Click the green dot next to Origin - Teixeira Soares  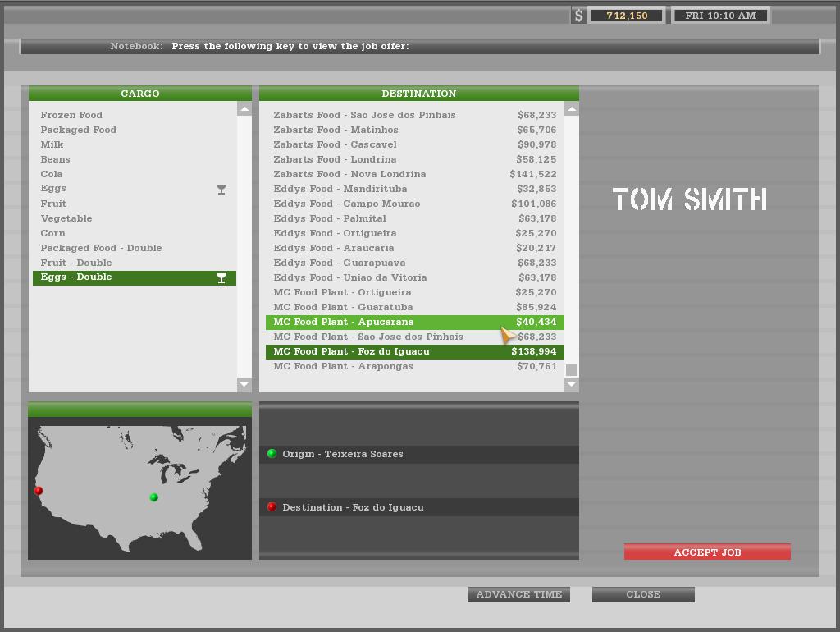(x=272, y=454)
